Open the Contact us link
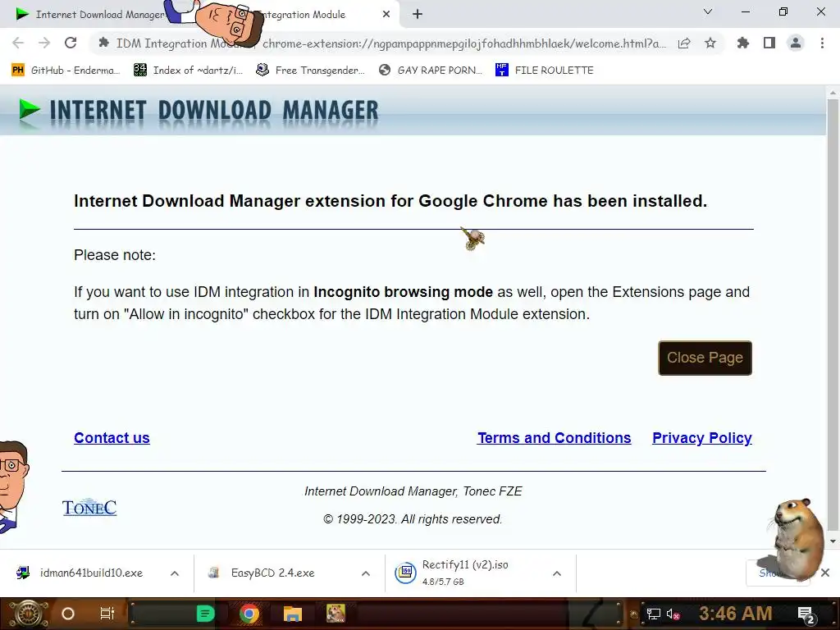Viewport: 840px width, 630px height. [x=112, y=438]
